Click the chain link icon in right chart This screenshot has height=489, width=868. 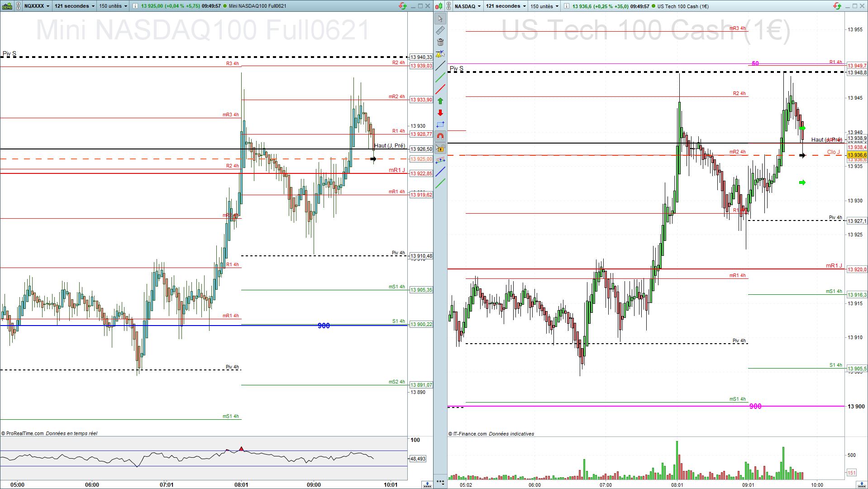pos(448,6)
